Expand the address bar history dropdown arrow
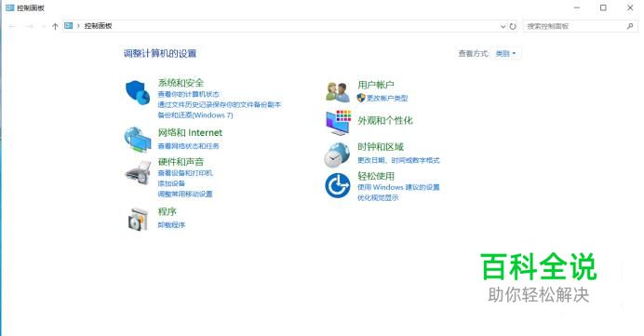Screen dimensions: 644x336 503,26
